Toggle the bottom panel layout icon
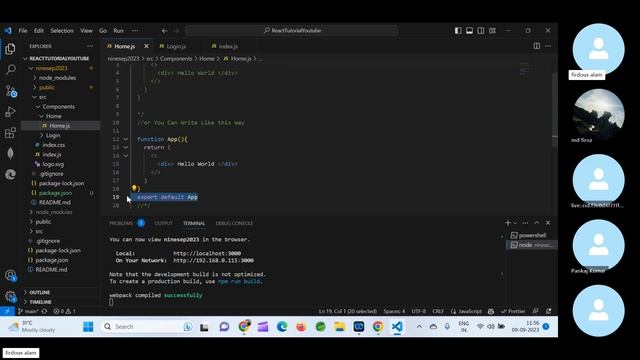 (470, 31)
